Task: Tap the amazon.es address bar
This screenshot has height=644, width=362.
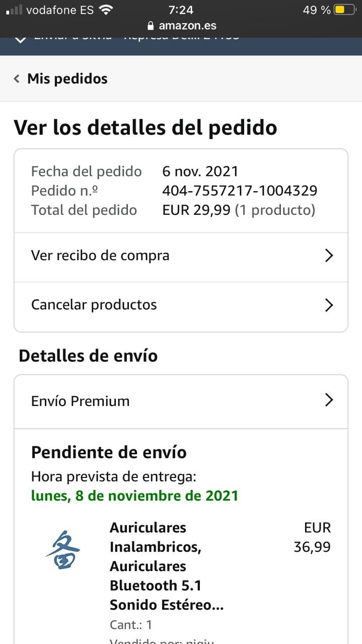Action: click(x=187, y=26)
